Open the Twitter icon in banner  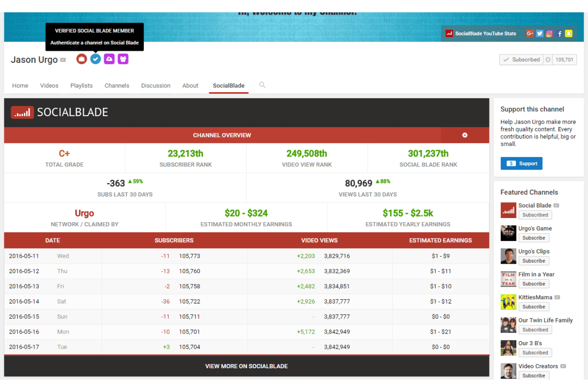click(540, 34)
